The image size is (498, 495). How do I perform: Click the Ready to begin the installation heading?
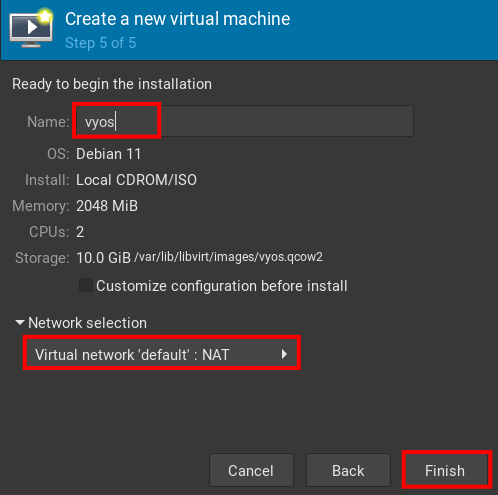coord(112,84)
